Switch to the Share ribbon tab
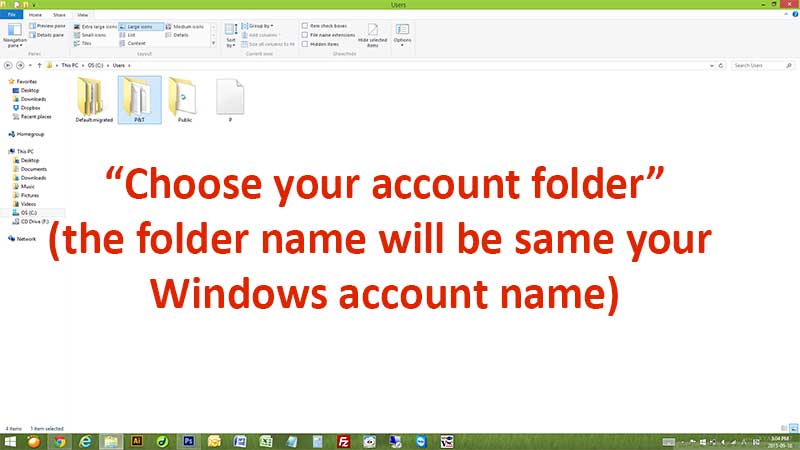This screenshot has width=800, height=450. (x=59, y=15)
